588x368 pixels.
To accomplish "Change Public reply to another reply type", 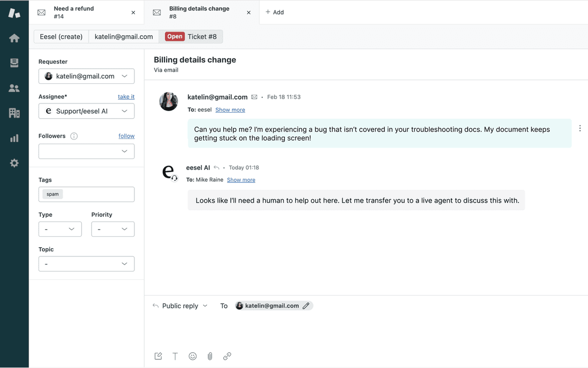I will [180, 305].
